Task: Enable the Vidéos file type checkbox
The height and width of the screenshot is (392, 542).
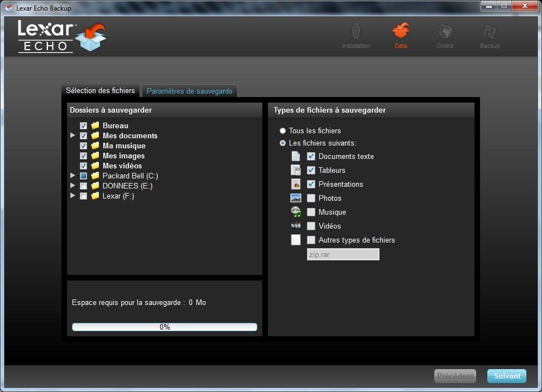Action: point(311,226)
